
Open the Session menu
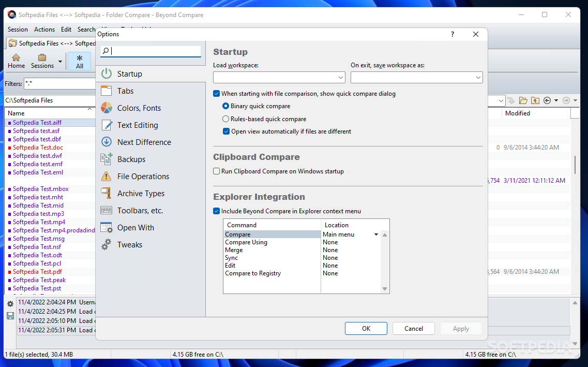[18, 30]
